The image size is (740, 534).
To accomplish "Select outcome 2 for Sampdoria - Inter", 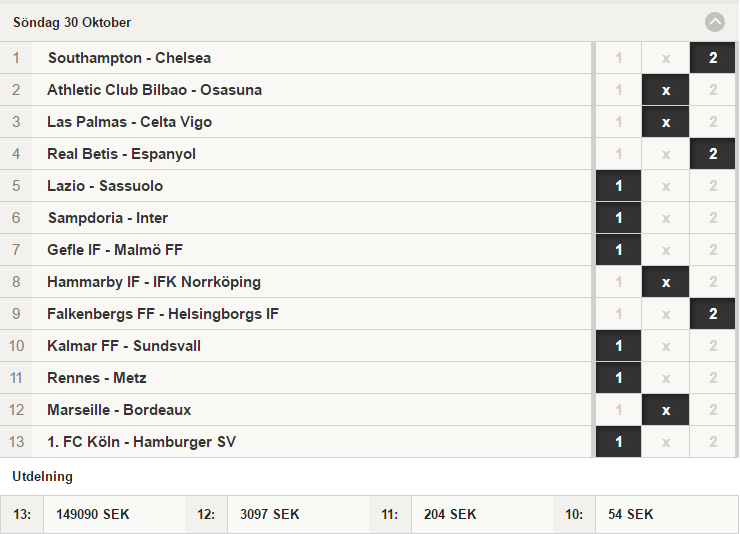I will coord(713,218).
